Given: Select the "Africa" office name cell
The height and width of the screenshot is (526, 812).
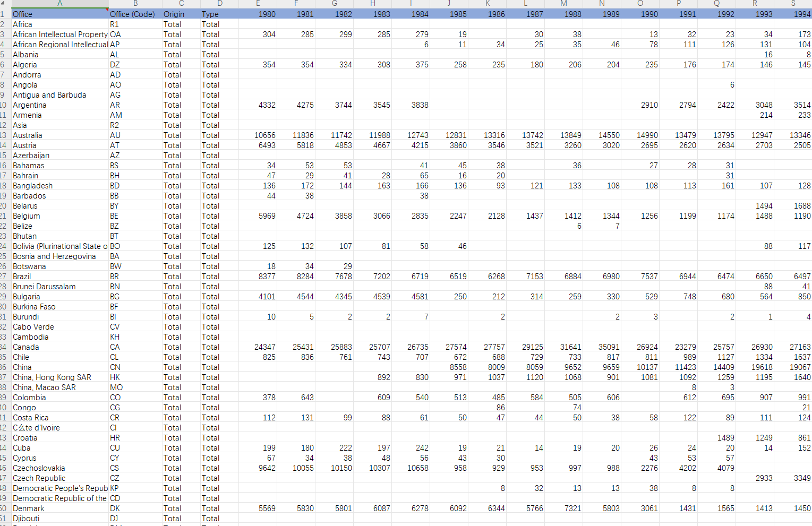Looking at the screenshot, I should coord(60,24).
